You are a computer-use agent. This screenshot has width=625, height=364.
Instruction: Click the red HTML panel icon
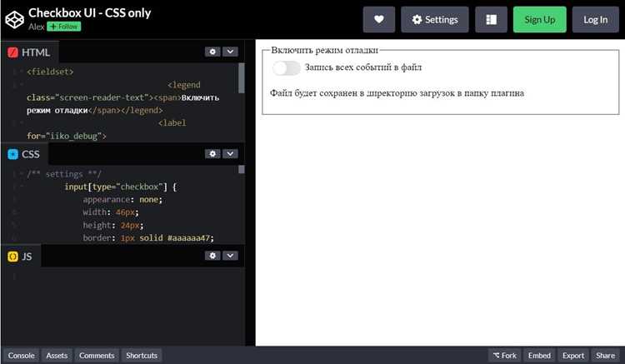pyautogui.click(x=12, y=52)
